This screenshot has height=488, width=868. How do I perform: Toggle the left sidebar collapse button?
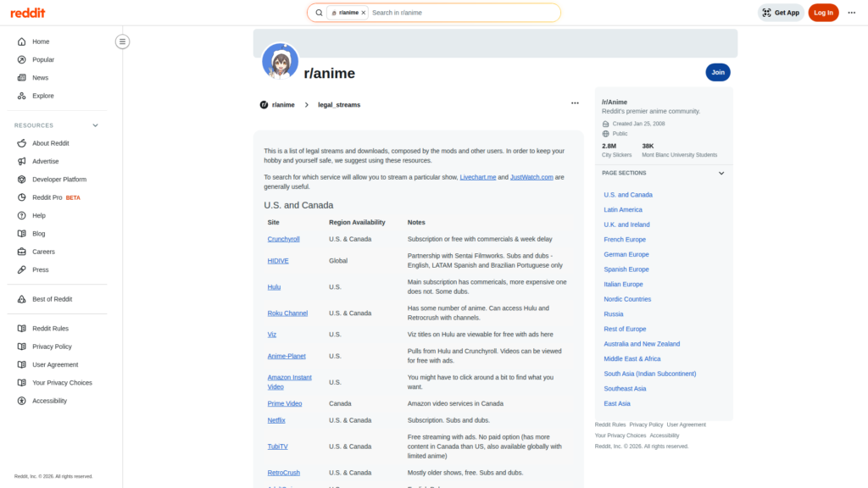123,42
